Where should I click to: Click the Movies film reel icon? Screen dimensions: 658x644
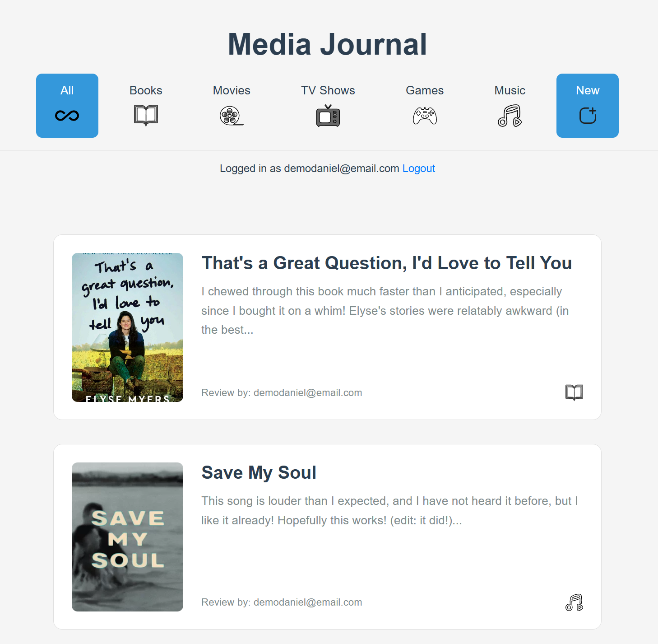pos(232,116)
